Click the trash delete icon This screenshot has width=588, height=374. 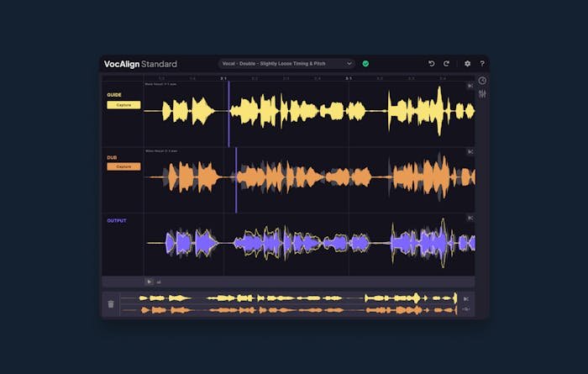(x=111, y=304)
